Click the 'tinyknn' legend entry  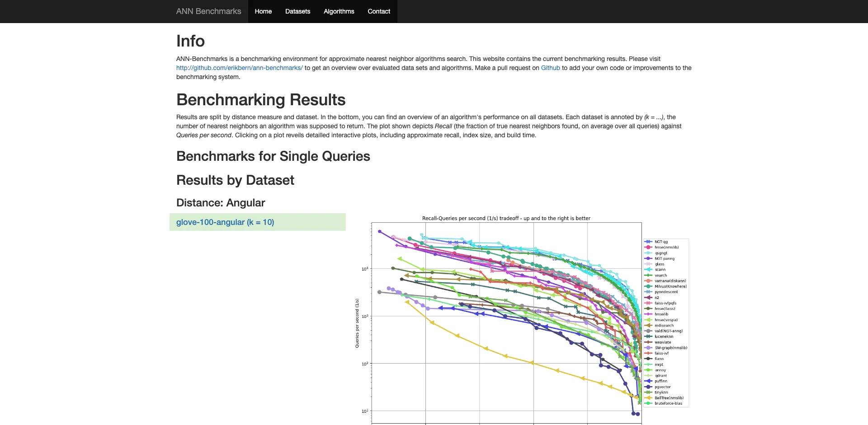pos(661,392)
